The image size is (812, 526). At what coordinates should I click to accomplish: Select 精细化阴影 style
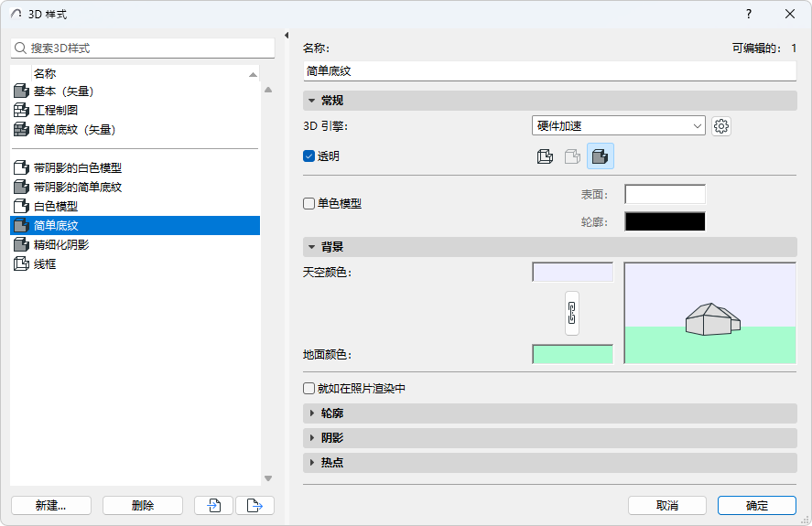tap(135, 244)
